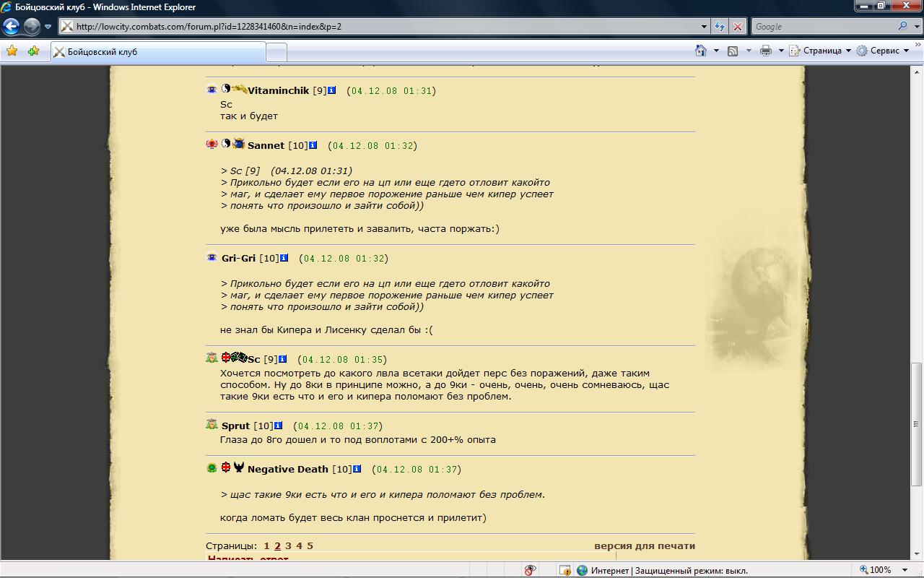
Task: Print the page with the printer icon
Action: [x=766, y=51]
